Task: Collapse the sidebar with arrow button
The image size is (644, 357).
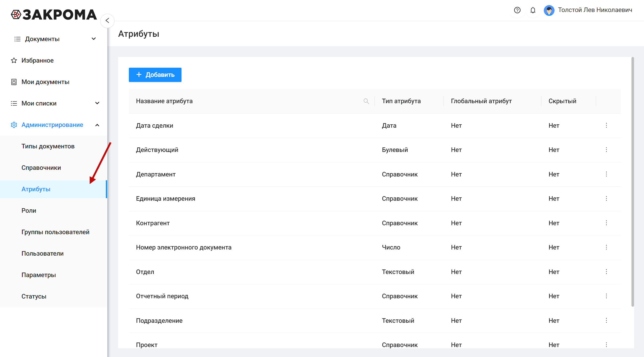Action: 107,21
